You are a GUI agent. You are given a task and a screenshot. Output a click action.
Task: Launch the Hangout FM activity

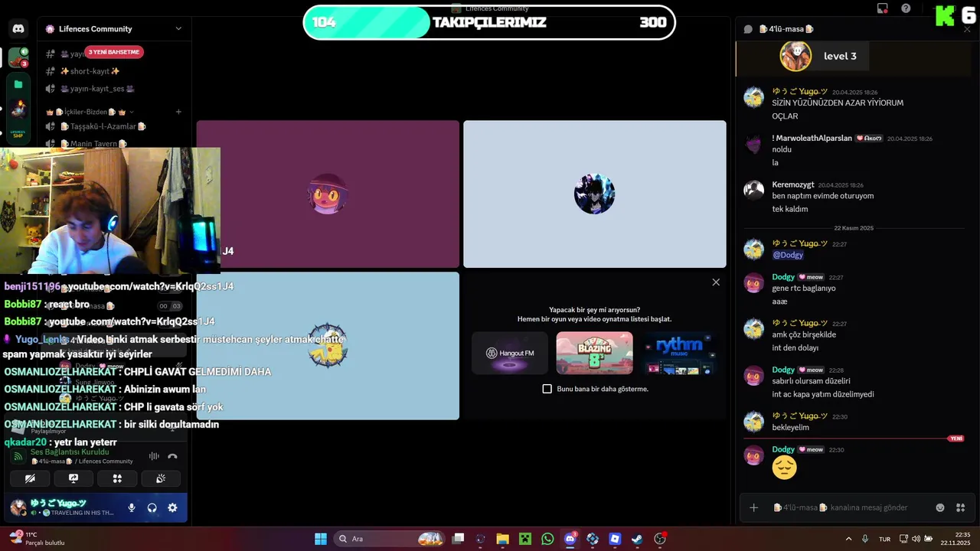(x=510, y=353)
